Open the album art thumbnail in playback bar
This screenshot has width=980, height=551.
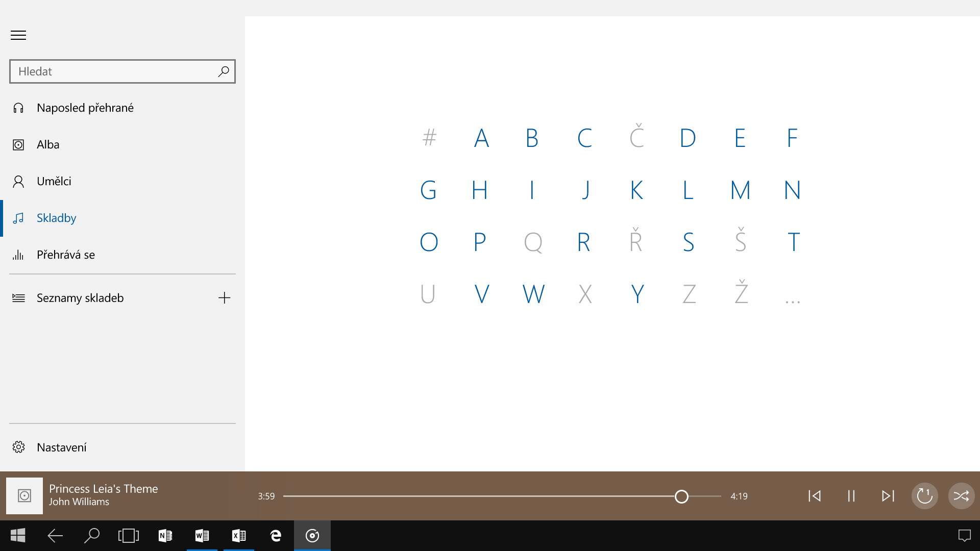click(x=23, y=495)
